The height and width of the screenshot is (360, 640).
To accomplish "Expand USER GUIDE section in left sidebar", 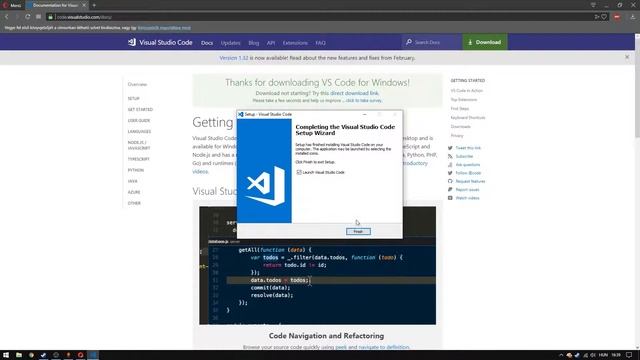I will pyautogui.click(x=139, y=120).
